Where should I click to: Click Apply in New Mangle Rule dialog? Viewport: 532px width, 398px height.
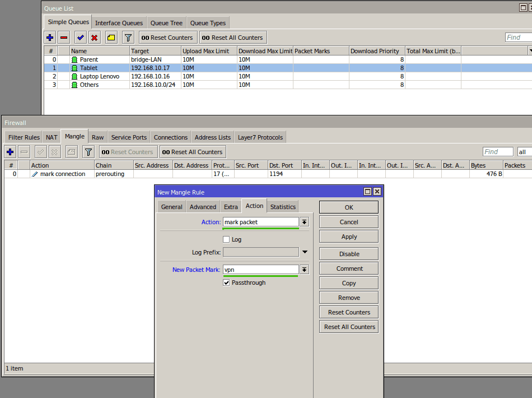(x=349, y=237)
